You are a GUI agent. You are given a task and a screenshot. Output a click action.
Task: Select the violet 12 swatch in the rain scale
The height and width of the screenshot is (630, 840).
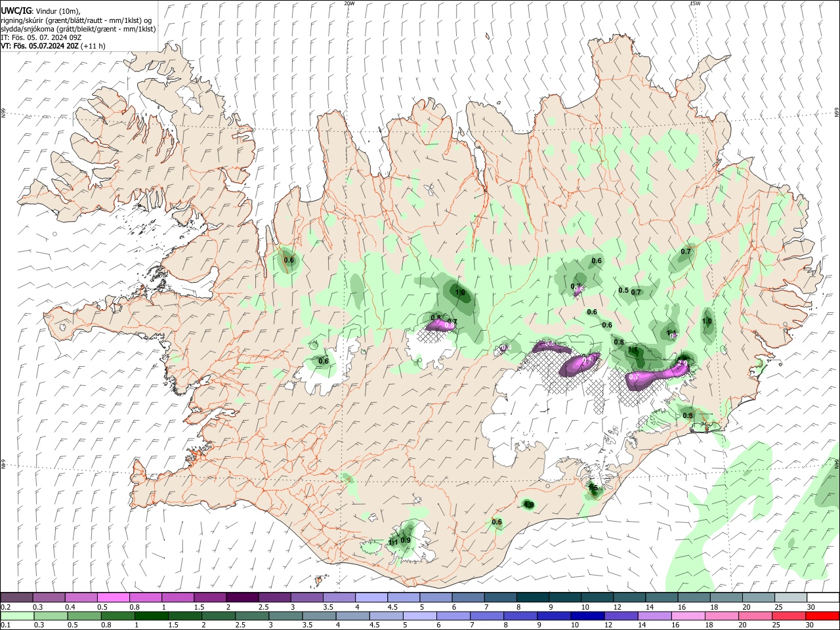pyautogui.click(x=621, y=616)
